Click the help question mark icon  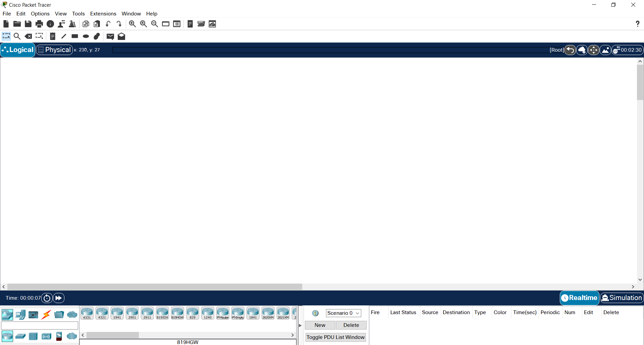tap(638, 24)
